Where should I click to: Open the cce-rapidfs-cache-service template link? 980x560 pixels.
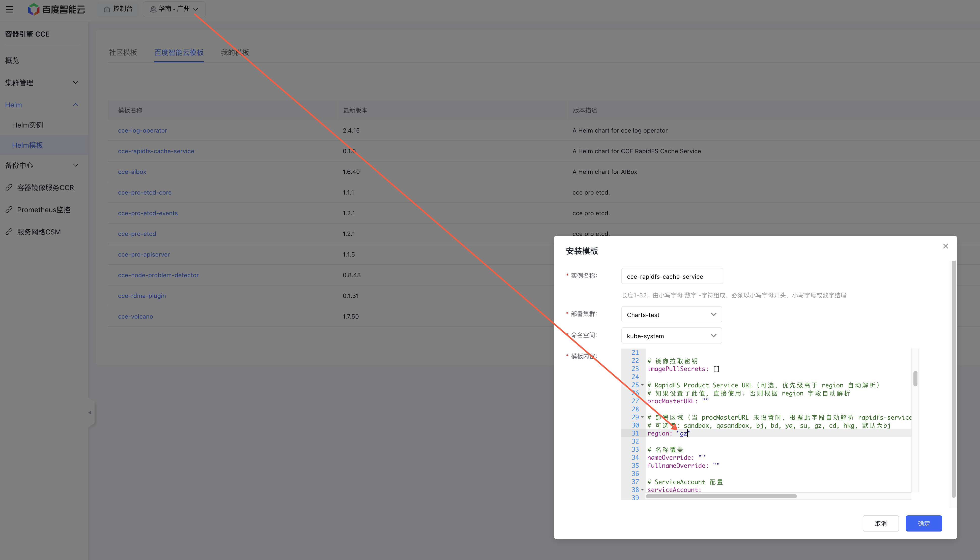point(156,151)
